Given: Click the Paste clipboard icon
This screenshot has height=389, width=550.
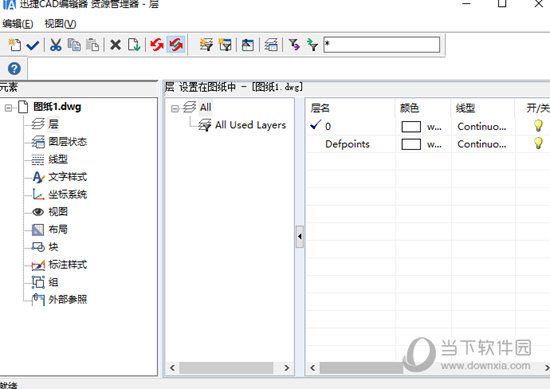Looking at the screenshot, I should tap(93, 45).
